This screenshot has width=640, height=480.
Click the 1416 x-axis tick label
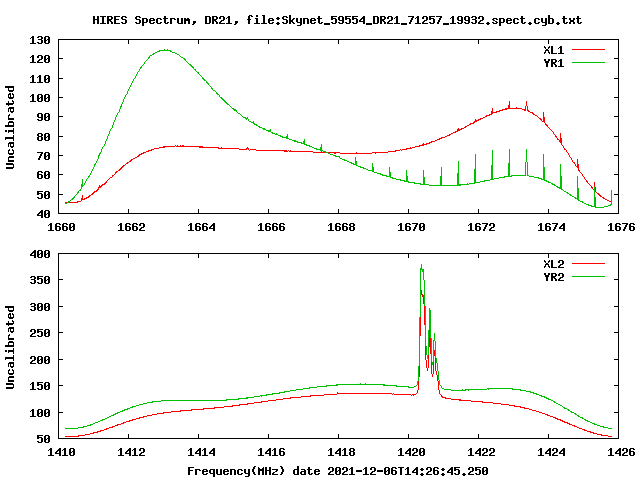click(x=271, y=452)
